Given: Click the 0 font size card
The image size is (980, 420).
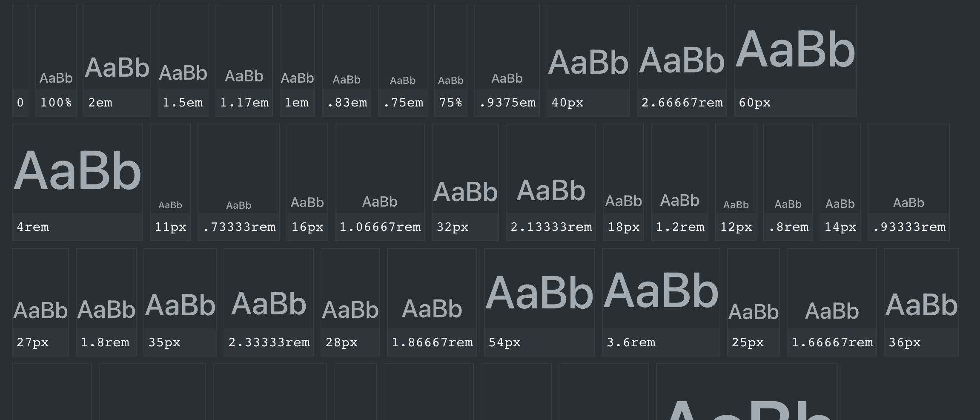Looking at the screenshot, I should (20, 60).
